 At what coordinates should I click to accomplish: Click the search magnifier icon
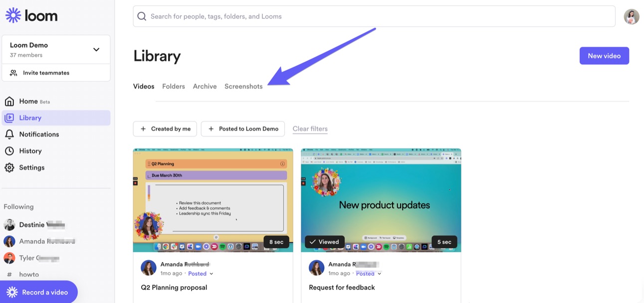coord(142,16)
